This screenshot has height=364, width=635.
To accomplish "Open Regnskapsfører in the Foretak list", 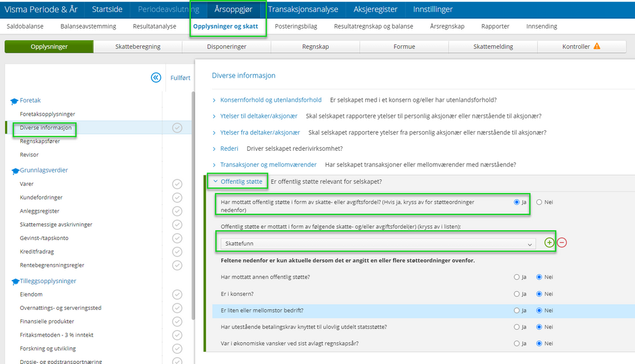I will (x=39, y=141).
